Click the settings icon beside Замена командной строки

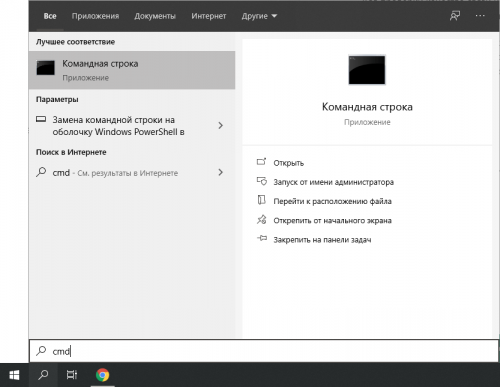click(x=41, y=119)
